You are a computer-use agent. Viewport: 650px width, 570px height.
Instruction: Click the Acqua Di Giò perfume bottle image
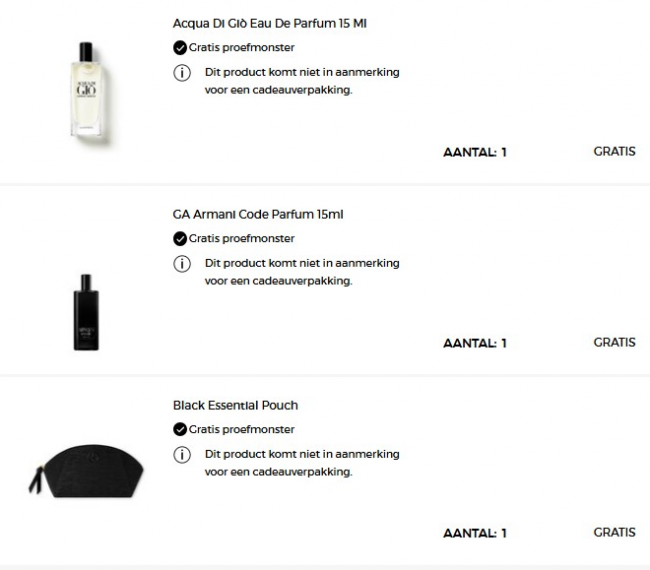pyautogui.click(x=85, y=92)
